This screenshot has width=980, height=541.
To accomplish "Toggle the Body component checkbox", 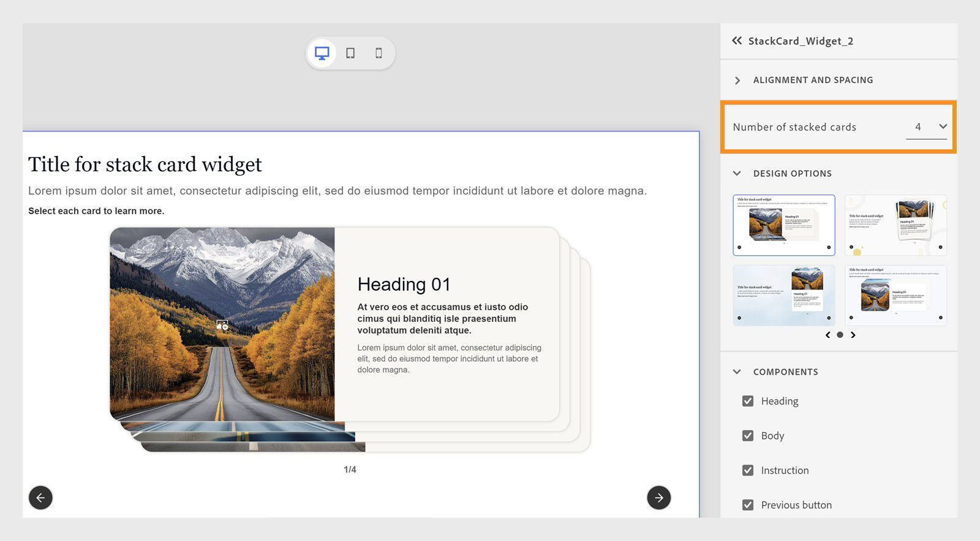I will [x=748, y=436].
